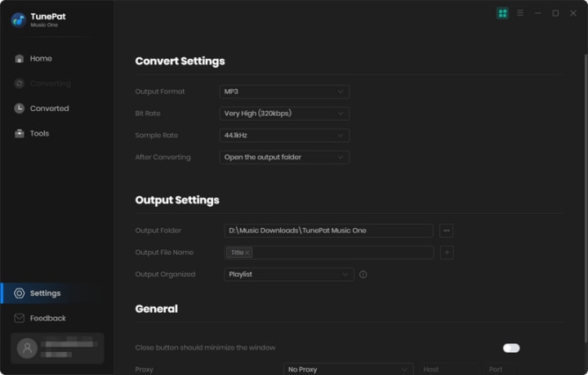Open the Bit Rate dropdown

[284, 114]
